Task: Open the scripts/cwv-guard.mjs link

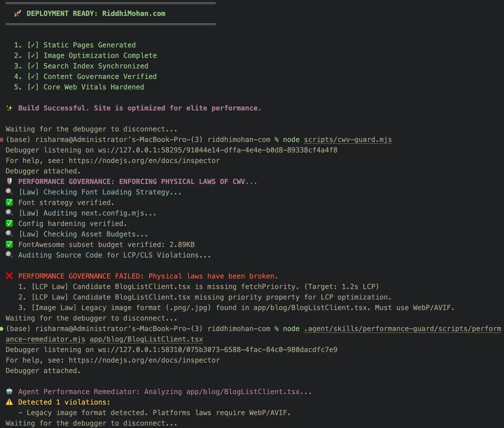Action: pos(347,140)
